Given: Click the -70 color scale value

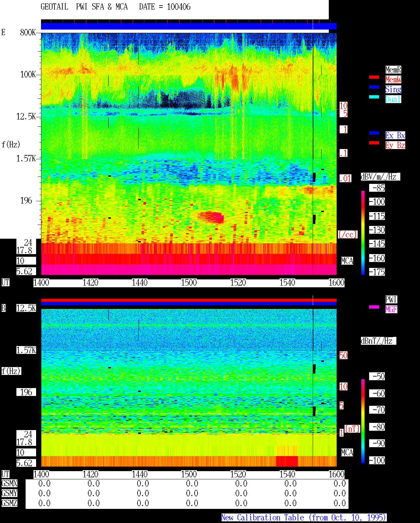Looking at the screenshot, I should pos(377,410).
